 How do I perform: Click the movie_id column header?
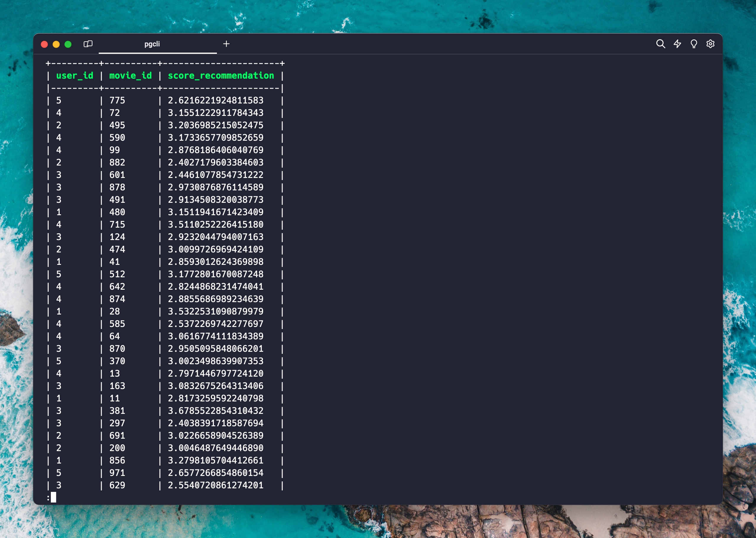point(130,76)
